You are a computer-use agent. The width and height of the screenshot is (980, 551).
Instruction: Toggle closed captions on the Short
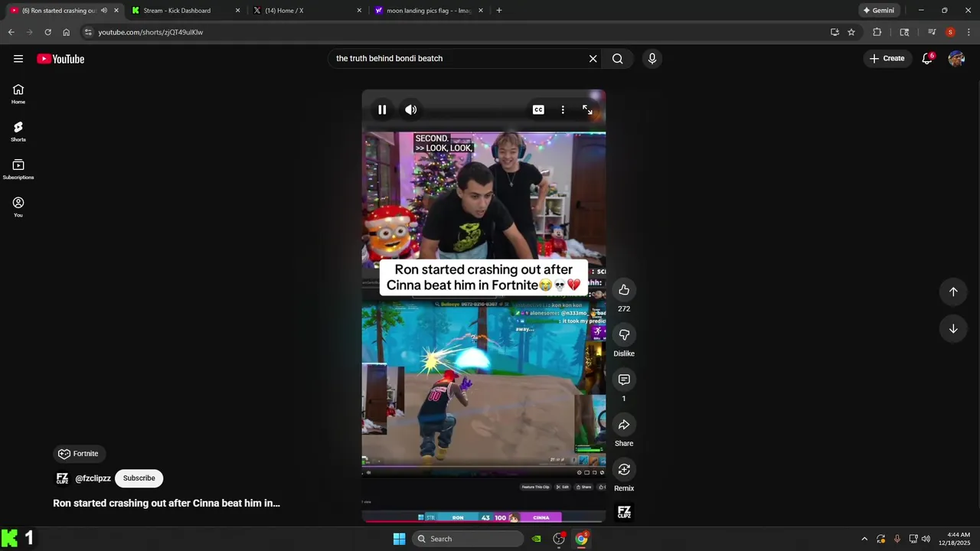coord(538,109)
